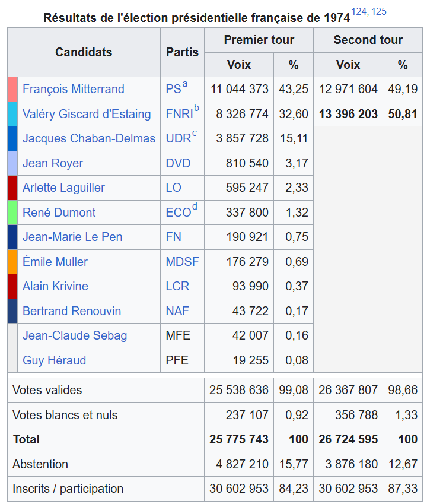427x504 pixels.
Task: Open footnote reference 125 in the title
Action: [379, 12]
